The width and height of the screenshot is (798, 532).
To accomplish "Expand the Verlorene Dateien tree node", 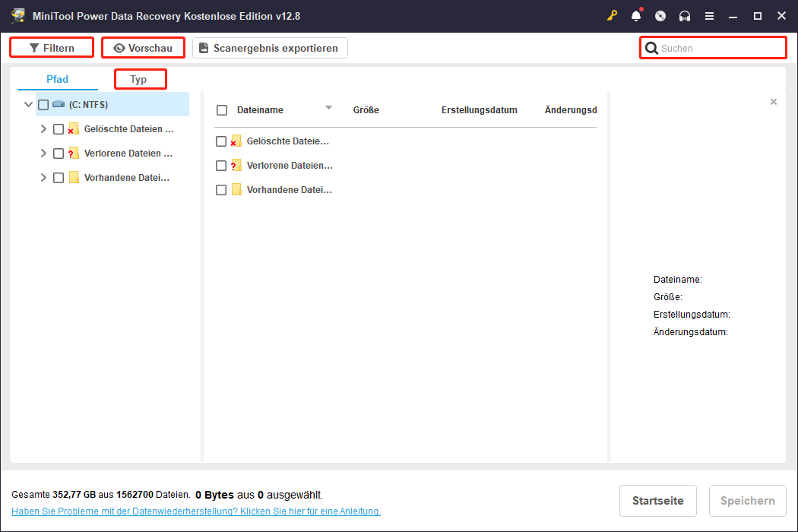I will point(43,153).
